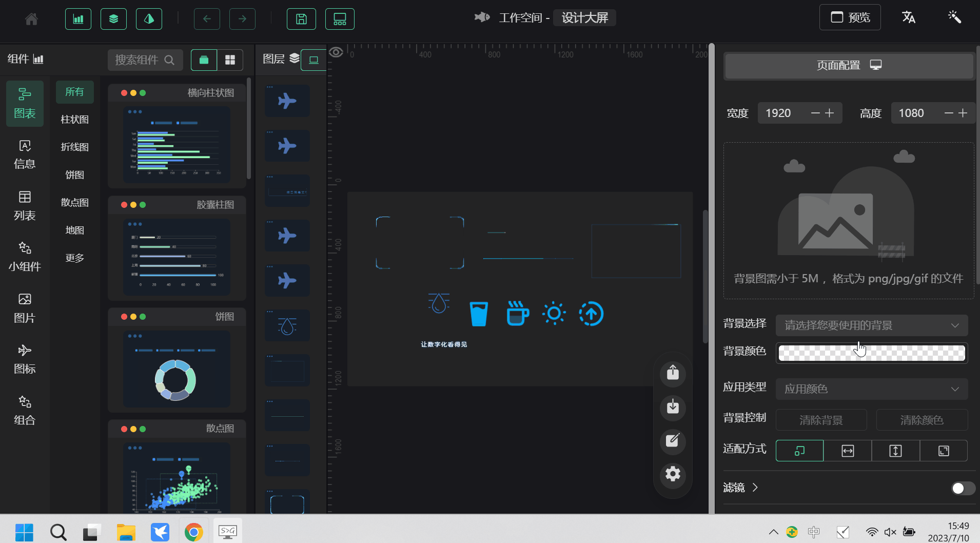Go to home via the house icon
The height and width of the screenshot is (543, 980).
pos(31,19)
